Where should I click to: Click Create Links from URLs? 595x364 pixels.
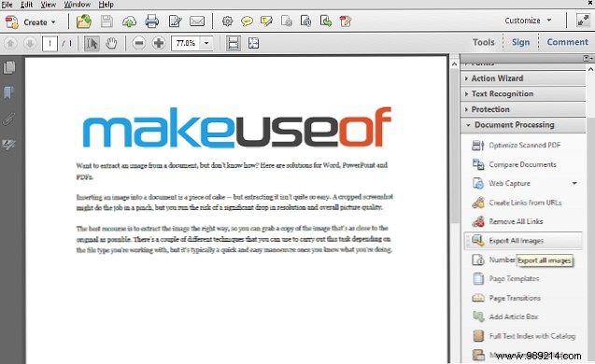[x=525, y=203]
